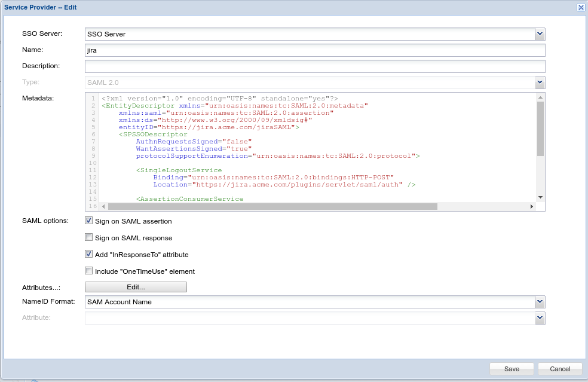This screenshot has width=588, height=382.
Task: Focus the empty Description field
Action: [x=315, y=66]
